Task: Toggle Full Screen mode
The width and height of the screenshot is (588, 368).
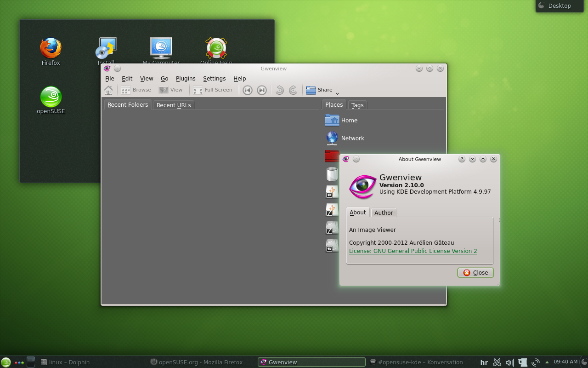Action: click(x=213, y=90)
